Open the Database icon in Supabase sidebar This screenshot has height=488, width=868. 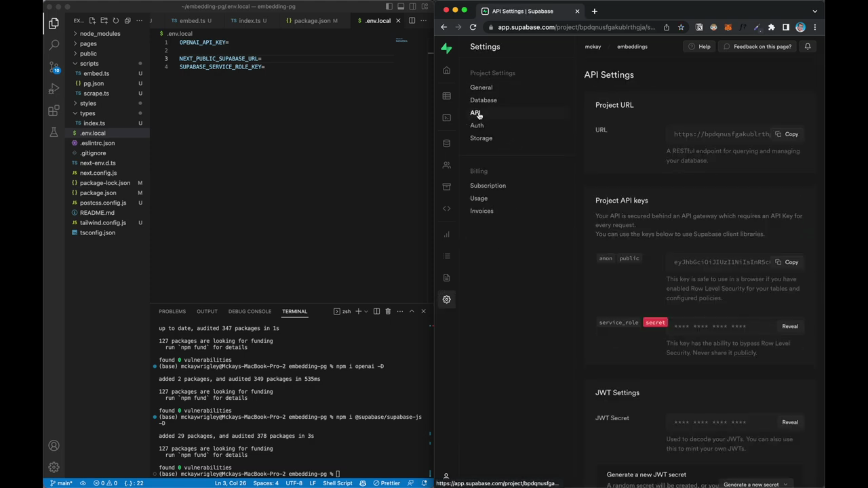coord(446,144)
